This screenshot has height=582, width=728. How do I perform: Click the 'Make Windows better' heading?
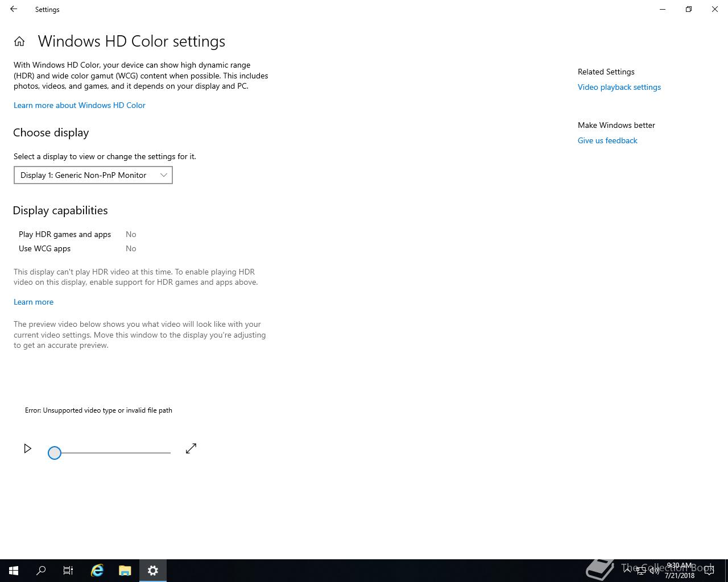pyautogui.click(x=617, y=125)
